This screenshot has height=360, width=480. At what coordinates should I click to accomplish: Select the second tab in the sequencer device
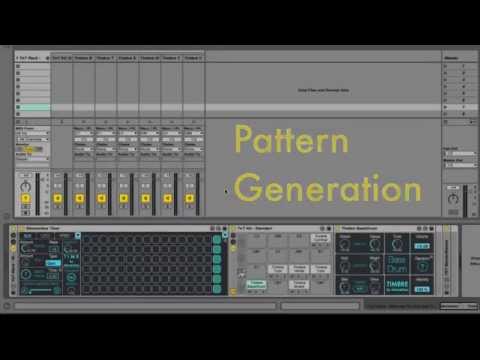[x=44, y=236]
